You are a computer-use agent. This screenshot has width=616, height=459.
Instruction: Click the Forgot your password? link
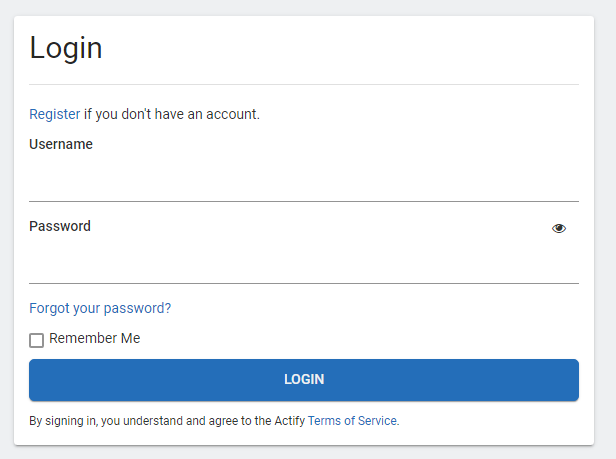(x=100, y=308)
